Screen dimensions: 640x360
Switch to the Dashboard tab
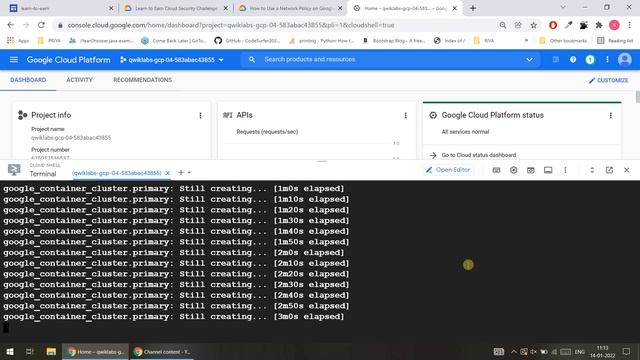(28, 80)
